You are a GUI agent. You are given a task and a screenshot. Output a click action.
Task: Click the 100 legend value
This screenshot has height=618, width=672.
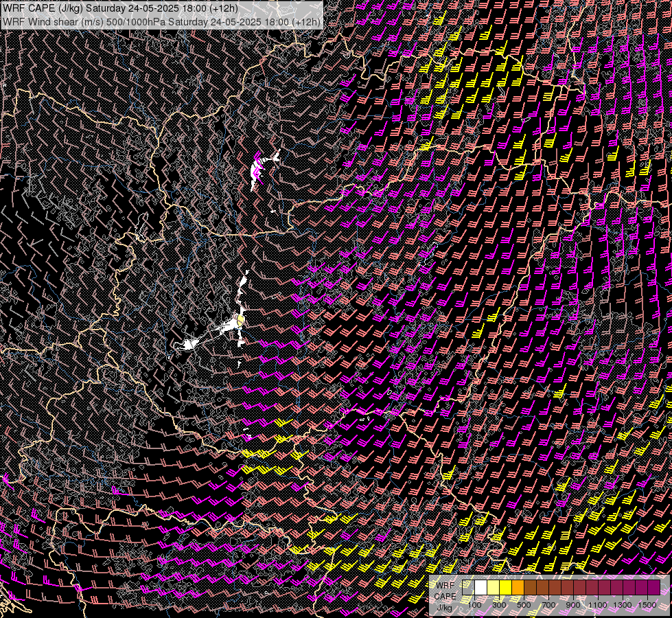click(474, 605)
